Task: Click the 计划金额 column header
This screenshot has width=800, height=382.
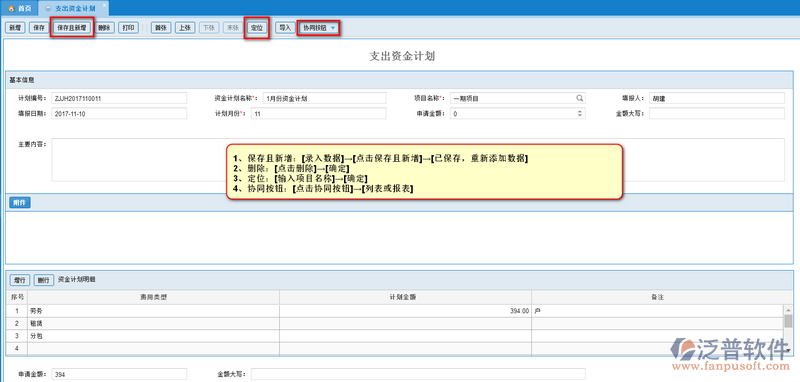Action: (x=406, y=297)
